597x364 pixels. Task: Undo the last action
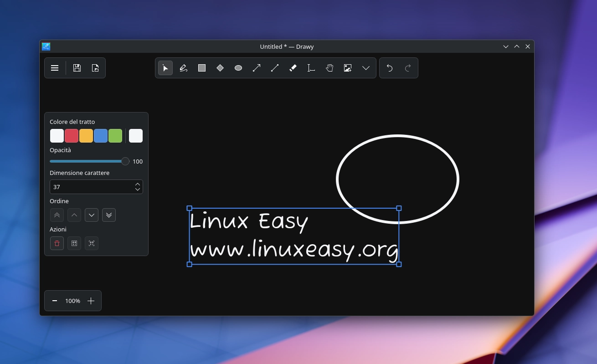390,68
